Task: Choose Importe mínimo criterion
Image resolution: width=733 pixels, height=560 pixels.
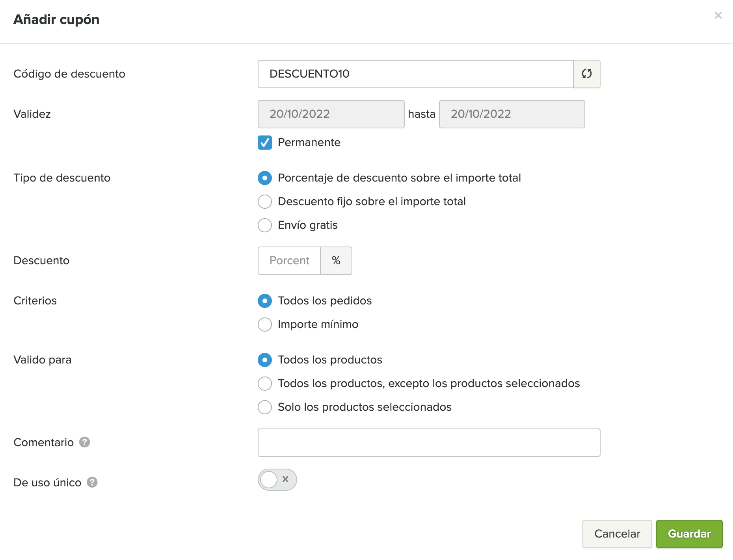Action: pyautogui.click(x=265, y=325)
